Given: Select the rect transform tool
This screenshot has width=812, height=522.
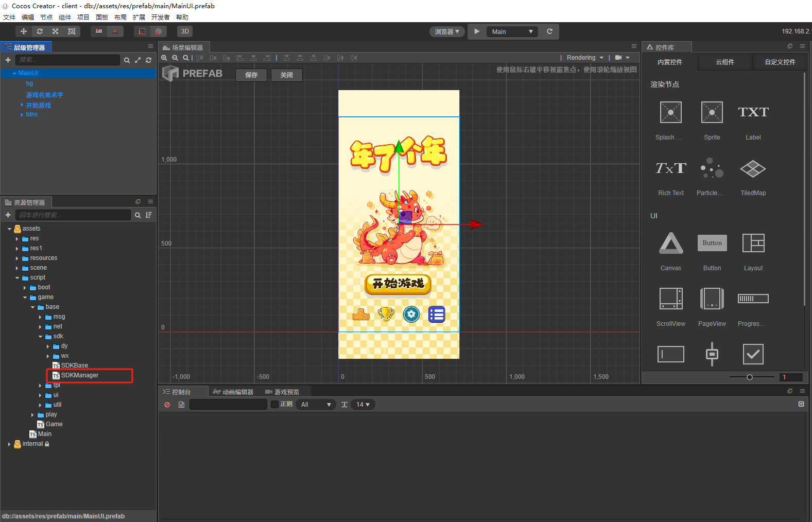Looking at the screenshot, I should pos(72,31).
